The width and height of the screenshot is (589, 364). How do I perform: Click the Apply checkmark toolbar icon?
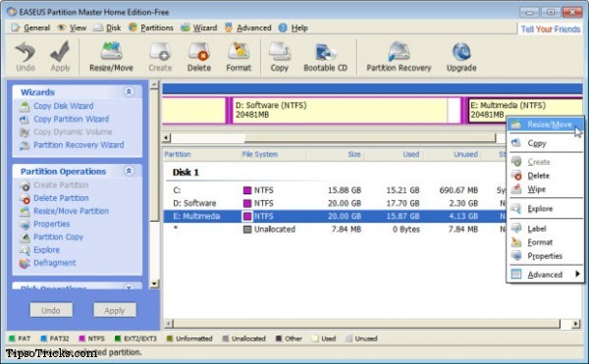pyautogui.click(x=60, y=56)
